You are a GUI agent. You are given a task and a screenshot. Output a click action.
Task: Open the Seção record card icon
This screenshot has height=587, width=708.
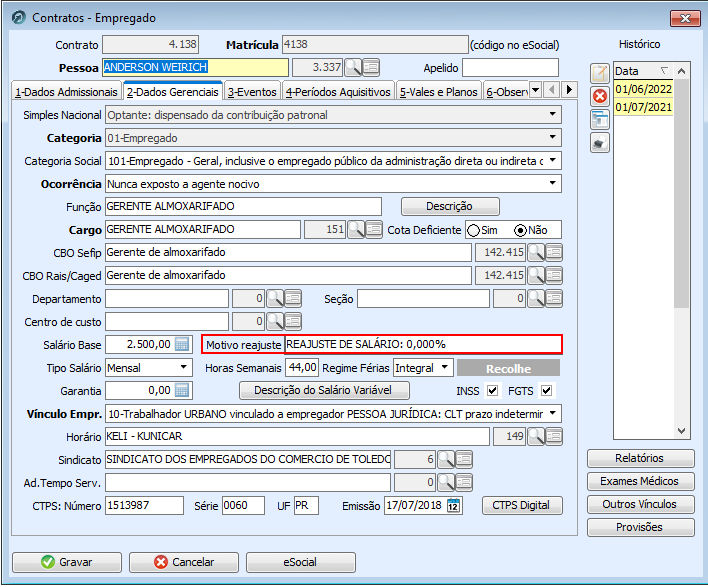(x=554, y=298)
